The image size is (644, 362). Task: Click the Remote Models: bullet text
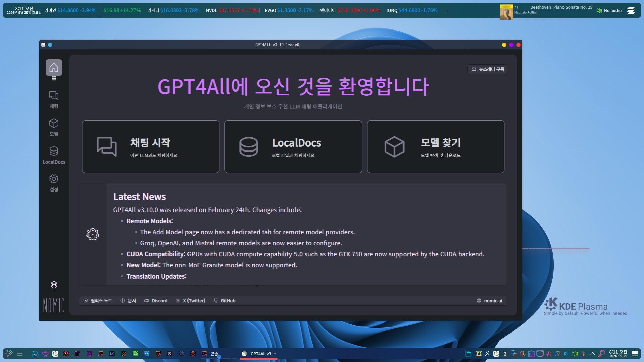150,221
